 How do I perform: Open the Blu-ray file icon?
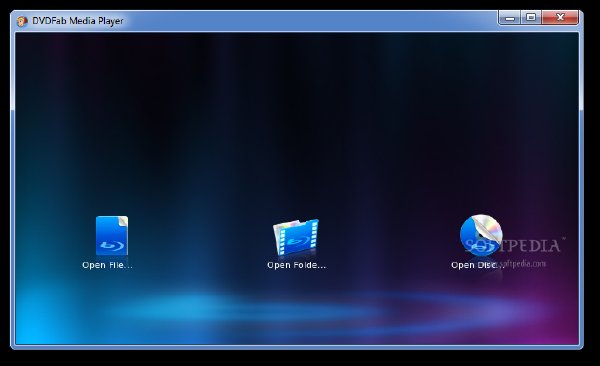point(112,235)
